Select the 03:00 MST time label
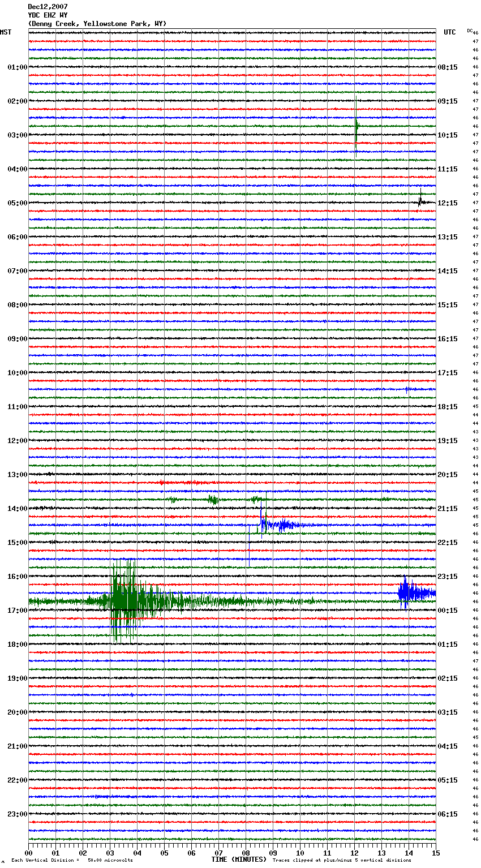 pyautogui.click(x=18, y=135)
